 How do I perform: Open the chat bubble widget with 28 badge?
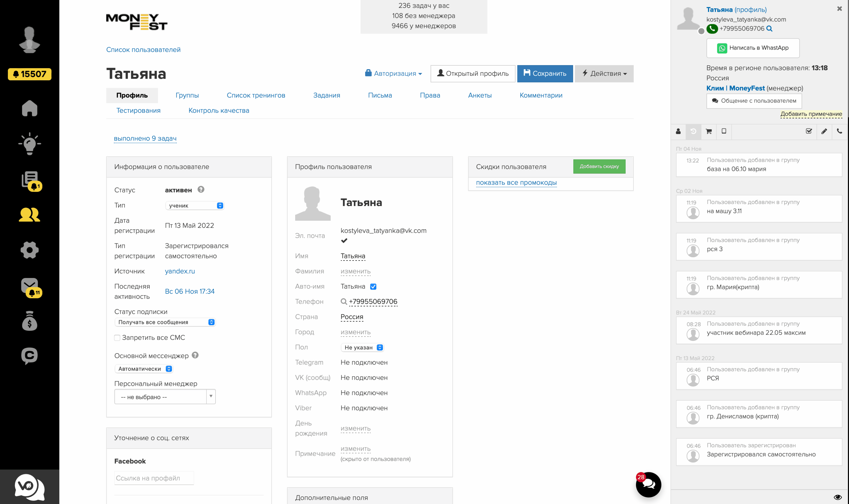(648, 485)
